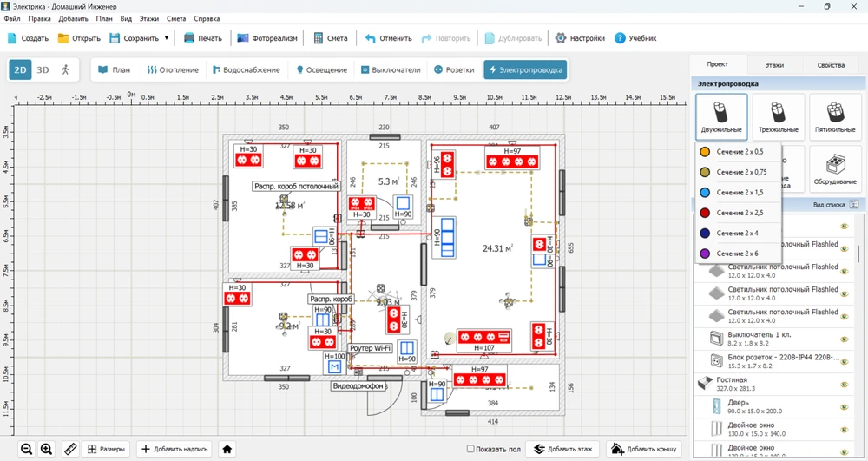
Task: Select Трехжильные three-core wire type
Action: click(778, 117)
